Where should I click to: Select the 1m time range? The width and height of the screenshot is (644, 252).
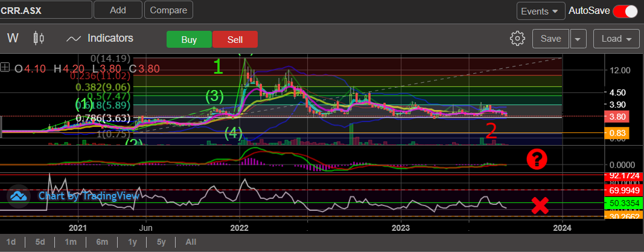click(x=71, y=242)
